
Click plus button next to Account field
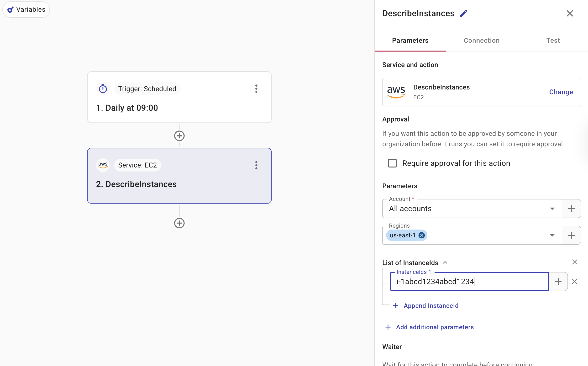(571, 209)
